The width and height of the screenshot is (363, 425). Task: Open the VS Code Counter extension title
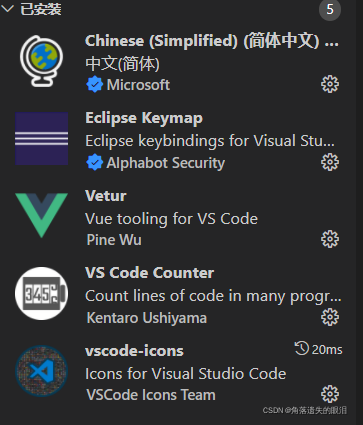[x=149, y=273]
